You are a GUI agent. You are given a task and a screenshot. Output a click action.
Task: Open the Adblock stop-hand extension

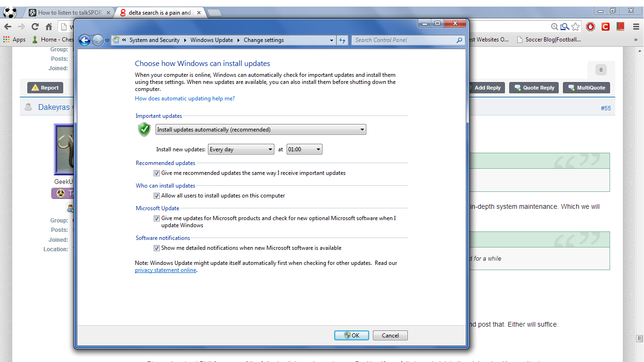click(590, 27)
